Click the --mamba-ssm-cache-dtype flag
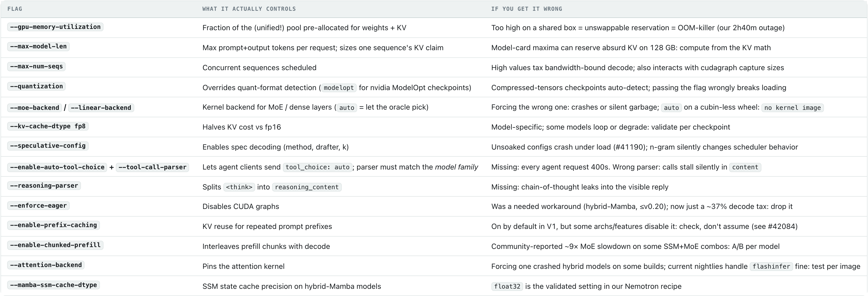The width and height of the screenshot is (868, 296). (54, 285)
